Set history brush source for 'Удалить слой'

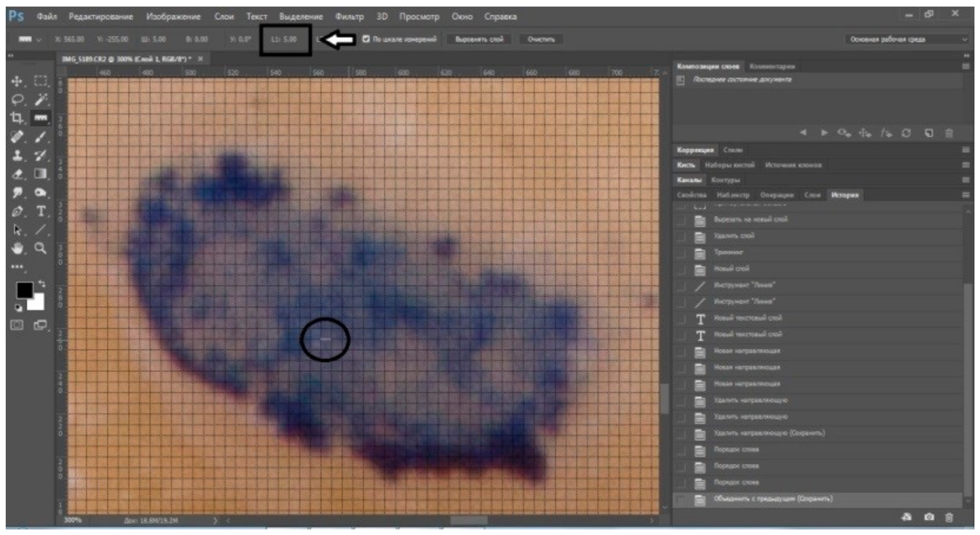pos(681,236)
